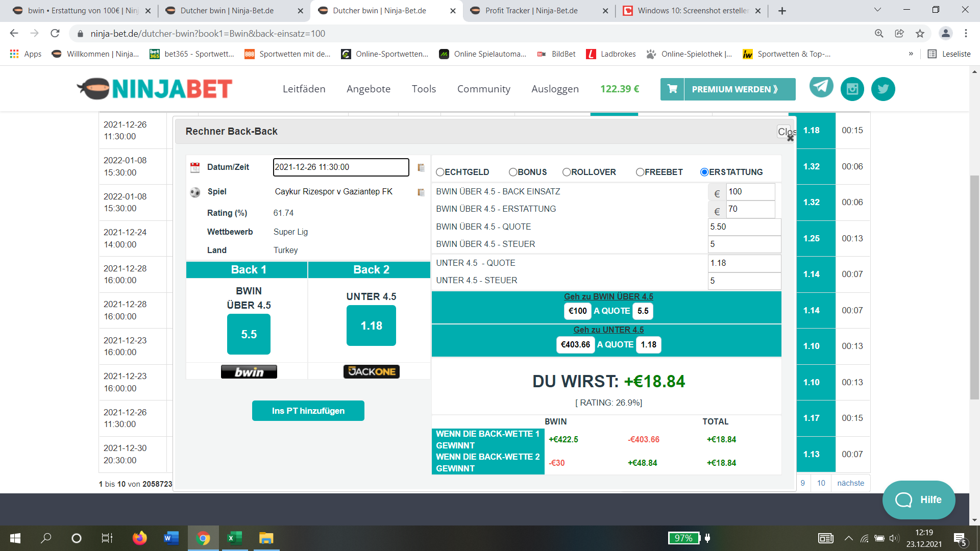Show hidden system tray icons

848,538
